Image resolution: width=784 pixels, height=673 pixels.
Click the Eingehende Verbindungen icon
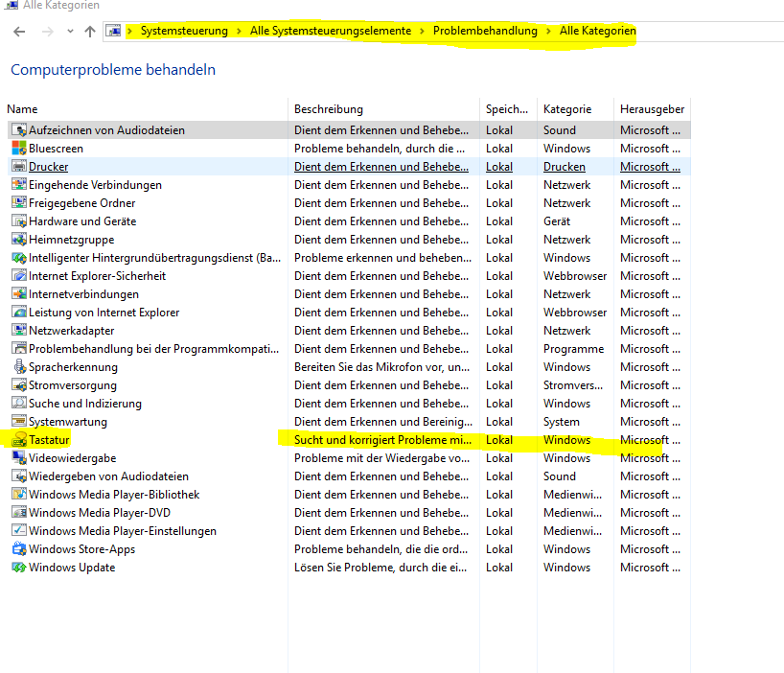[19, 184]
